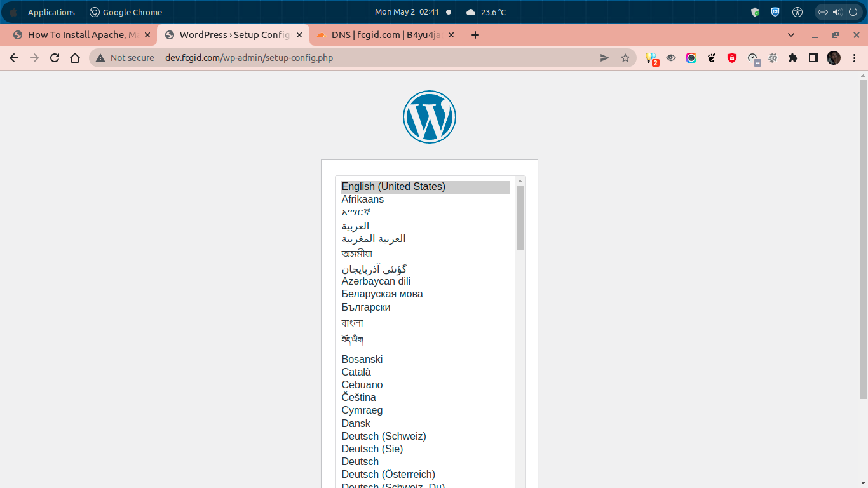Open the shield with green check tray icon

[x=755, y=12]
